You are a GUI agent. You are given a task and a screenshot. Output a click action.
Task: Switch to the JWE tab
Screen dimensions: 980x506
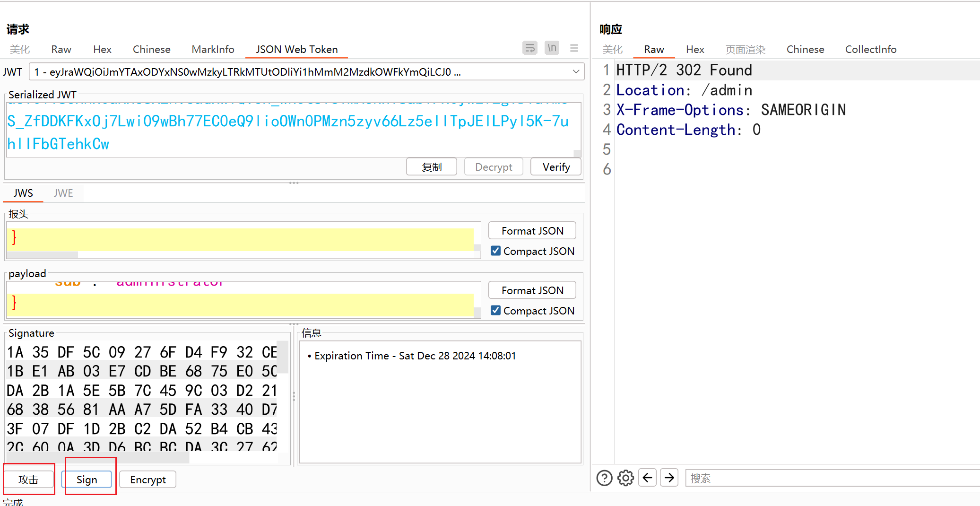click(x=63, y=193)
